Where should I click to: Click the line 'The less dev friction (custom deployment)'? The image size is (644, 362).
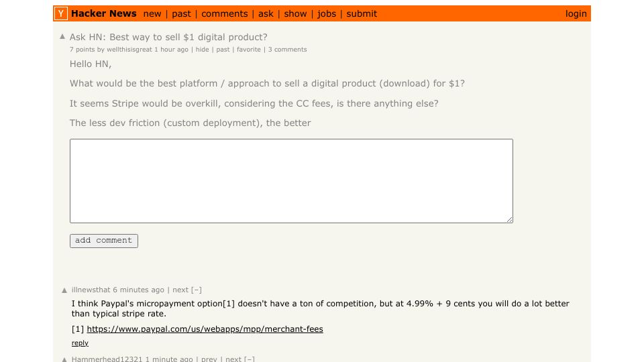(190, 123)
